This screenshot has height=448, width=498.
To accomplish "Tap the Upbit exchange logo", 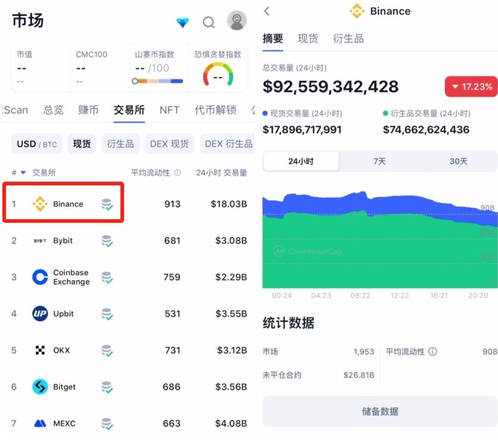I will [x=40, y=314].
